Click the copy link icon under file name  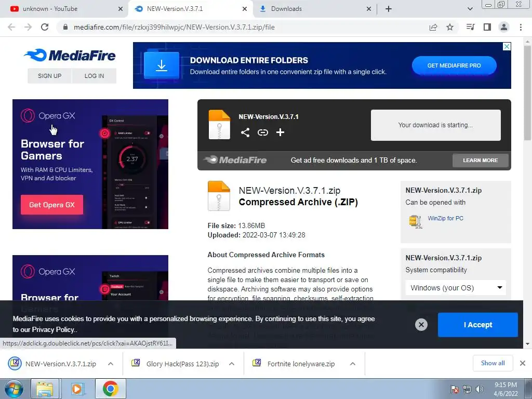coord(262,132)
